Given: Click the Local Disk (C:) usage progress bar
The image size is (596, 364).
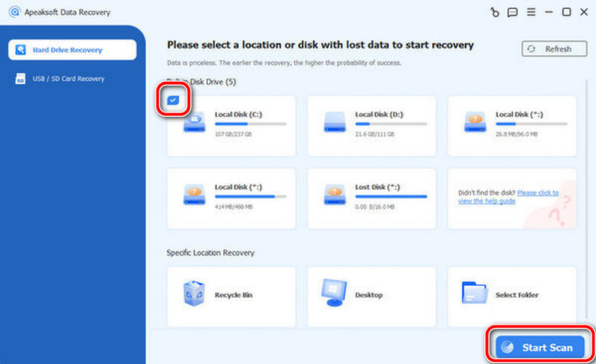Looking at the screenshot, I should coord(250,124).
